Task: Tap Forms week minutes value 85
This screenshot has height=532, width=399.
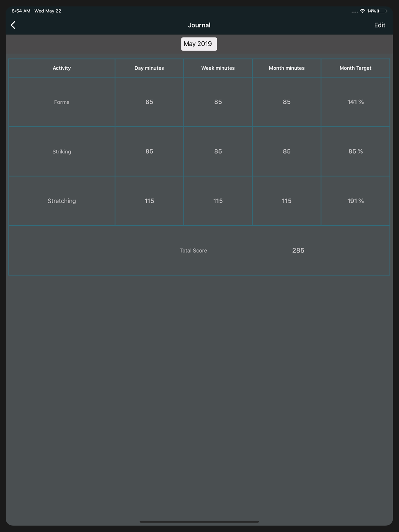Action: pos(218,102)
